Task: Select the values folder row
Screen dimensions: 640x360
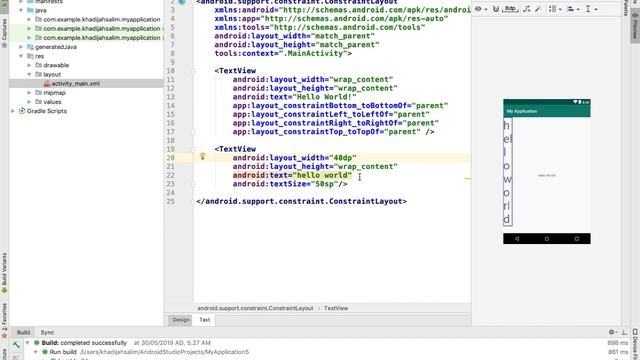Action: click(x=86, y=102)
